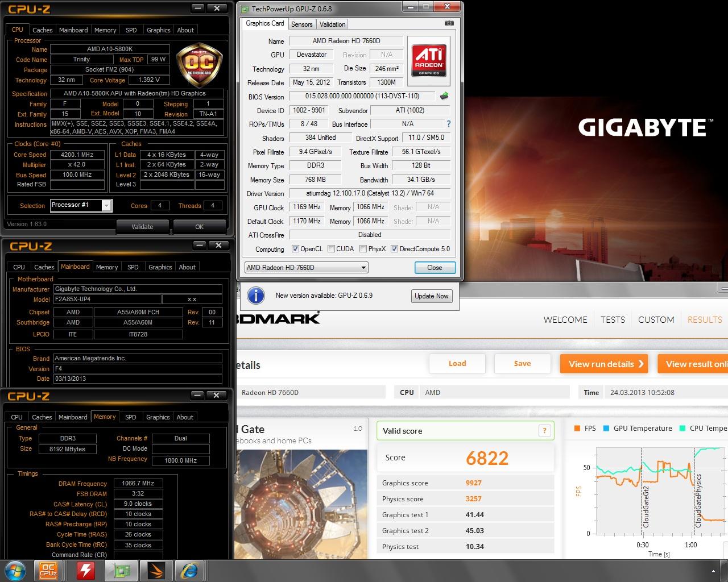728x582 pixels.
Task: Click the CloudGateGt2 marker on the chart
Action: pos(646,506)
